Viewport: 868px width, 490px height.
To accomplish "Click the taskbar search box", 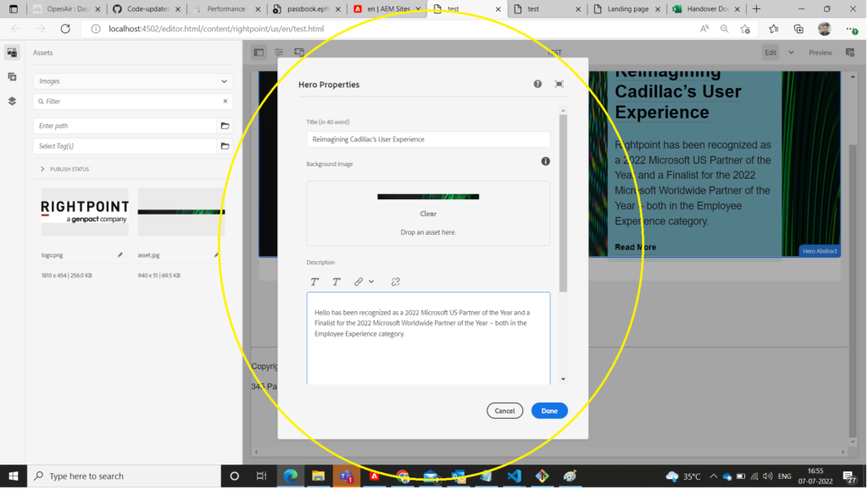I will click(124, 476).
